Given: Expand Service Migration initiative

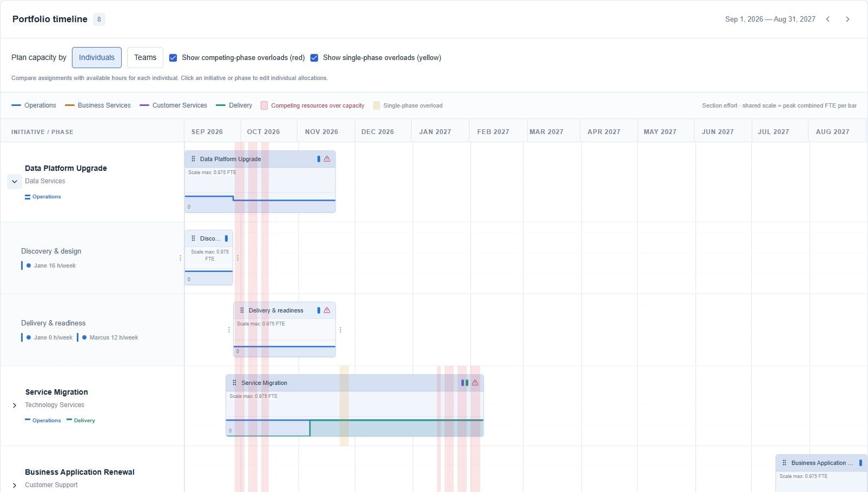Looking at the screenshot, I should click(x=15, y=405).
